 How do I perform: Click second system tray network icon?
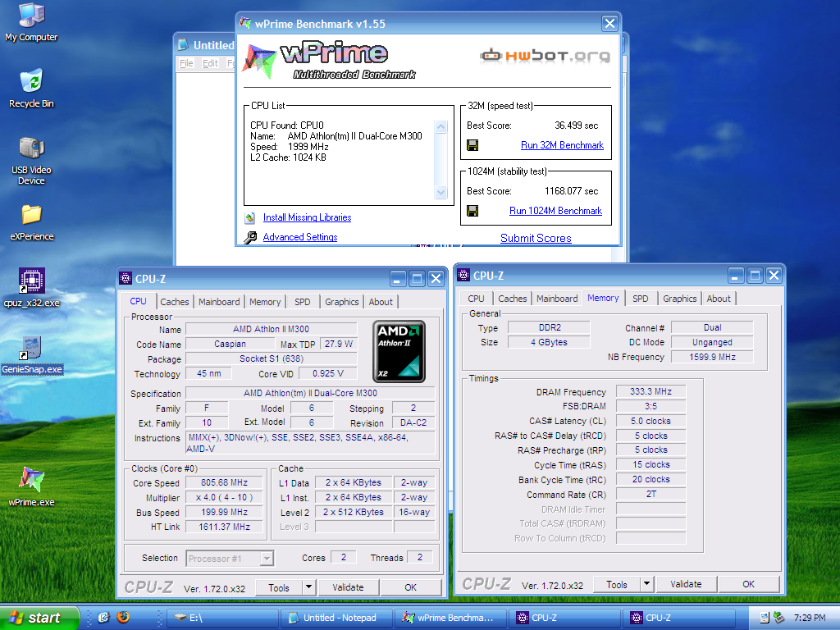(x=779, y=618)
